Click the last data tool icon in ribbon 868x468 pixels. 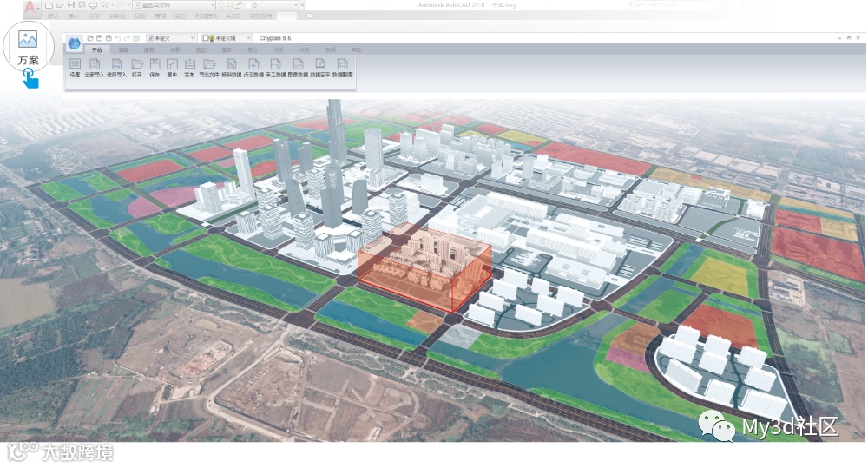coord(342,63)
